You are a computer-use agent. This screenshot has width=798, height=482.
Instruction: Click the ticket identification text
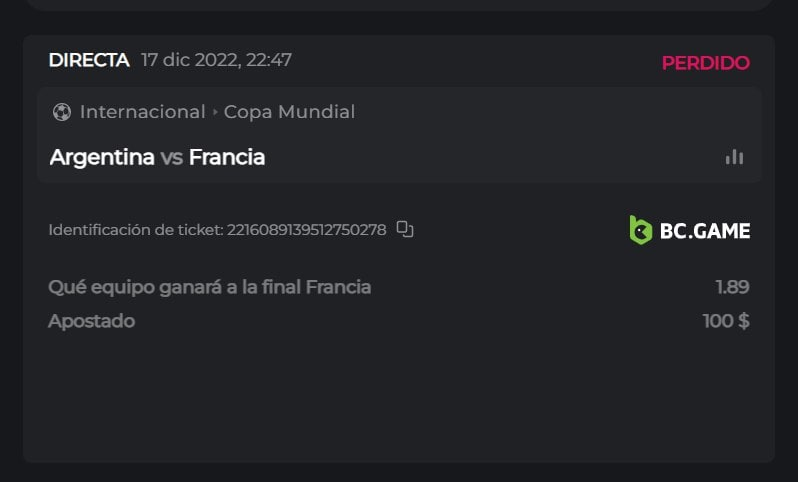[x=217, y=230]
